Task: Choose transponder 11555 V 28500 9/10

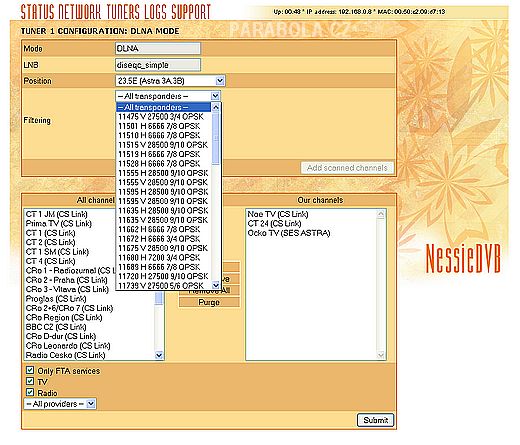Action: [x=163, y=182]
